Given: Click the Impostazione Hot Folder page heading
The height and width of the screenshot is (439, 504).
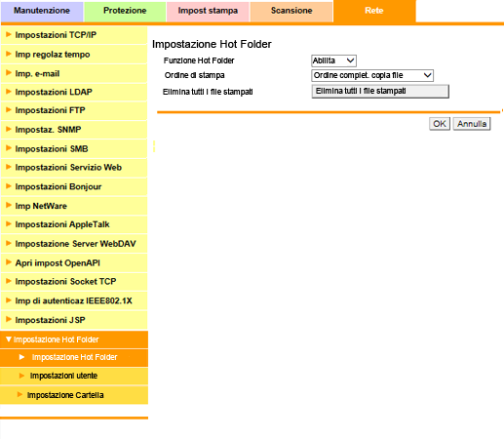Looking at the screenshot, I should pyautogui.click(x=212, y=44).
